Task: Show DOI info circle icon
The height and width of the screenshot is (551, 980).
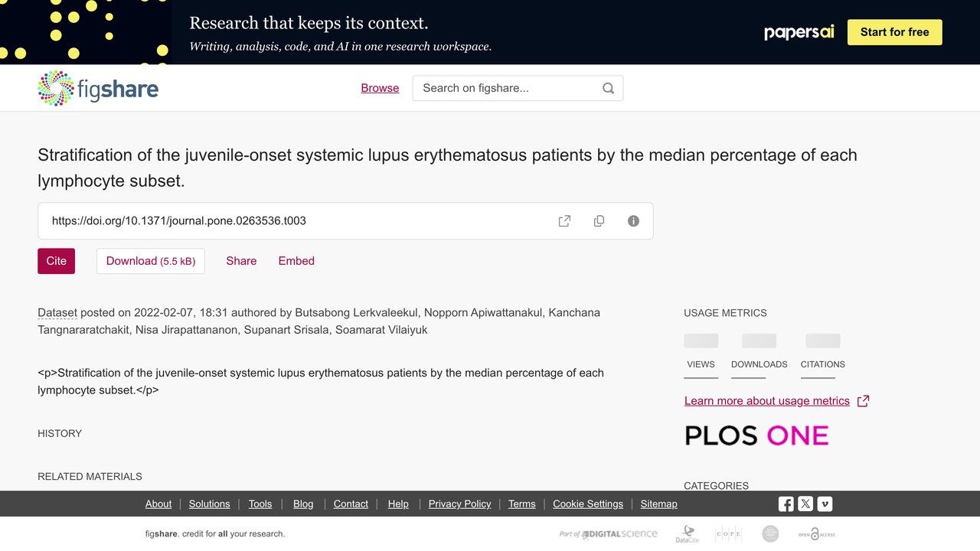Action: coord(633,221)
